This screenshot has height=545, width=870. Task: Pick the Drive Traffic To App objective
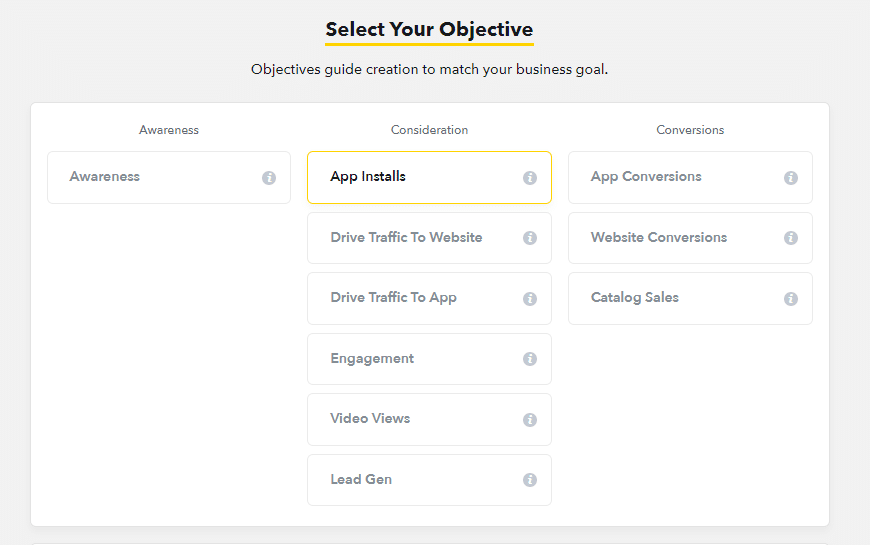point(429,299)
